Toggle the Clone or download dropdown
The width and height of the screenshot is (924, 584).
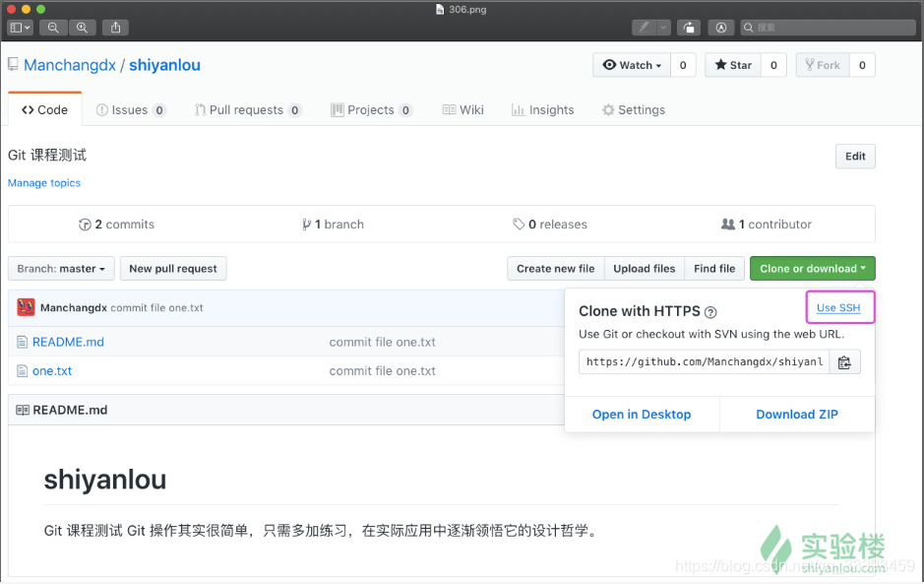[x=813, y=269]
